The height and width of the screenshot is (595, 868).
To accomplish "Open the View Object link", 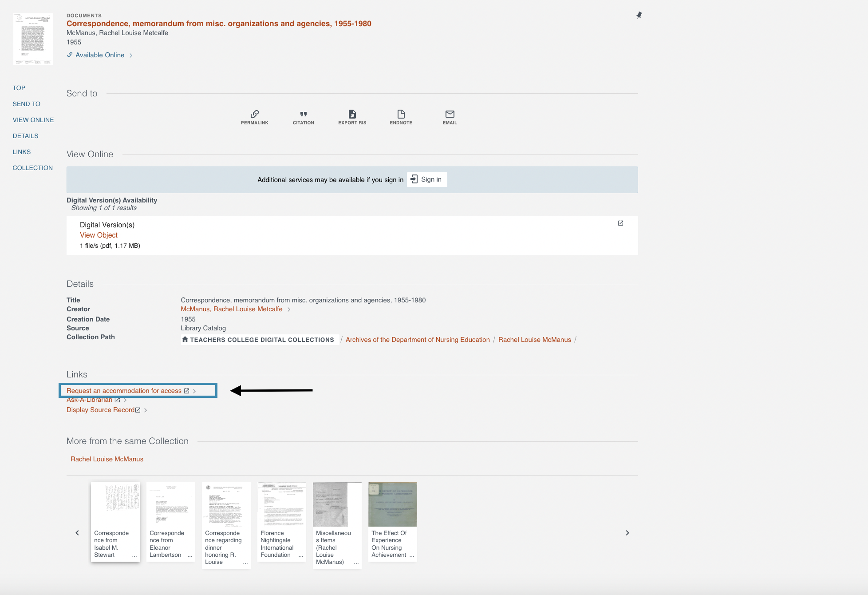I will click(x=99, y=235).
